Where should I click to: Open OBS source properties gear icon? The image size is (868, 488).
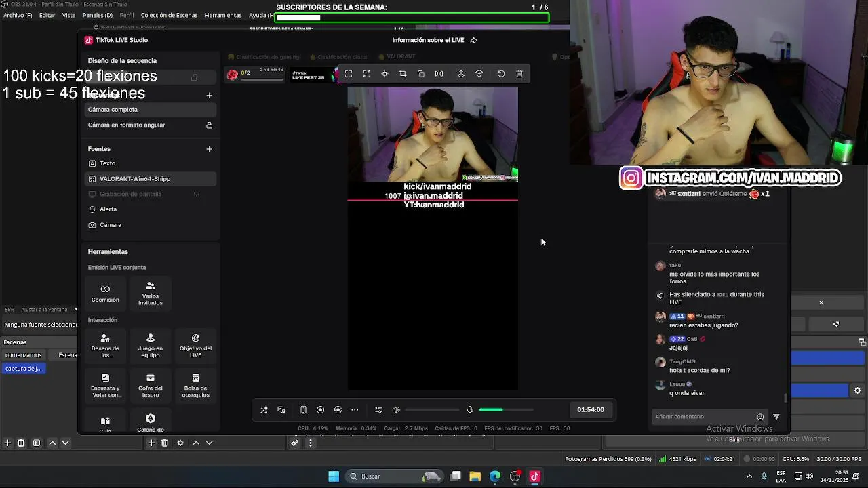[x=180, y=443]
